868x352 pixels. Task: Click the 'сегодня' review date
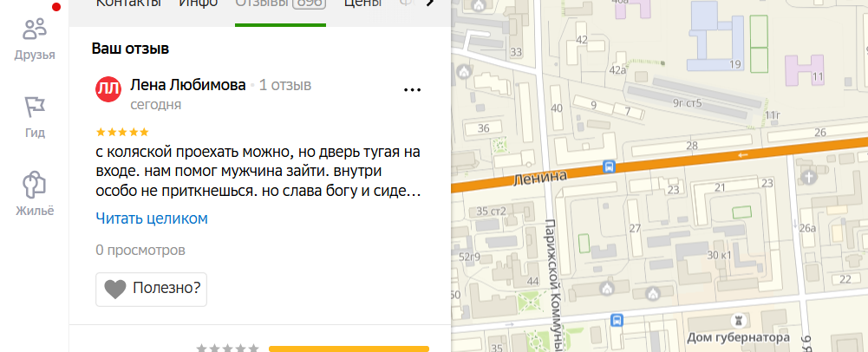(x=155, y=105)
